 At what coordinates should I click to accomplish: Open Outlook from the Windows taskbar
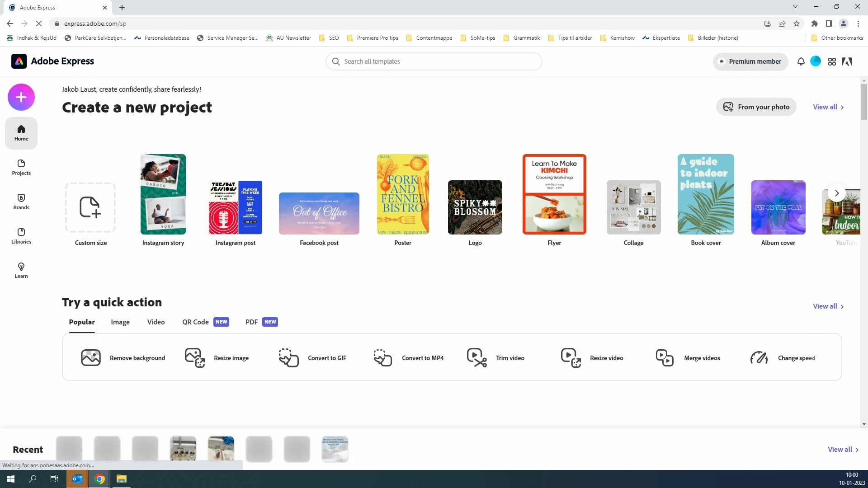(77, 479)
